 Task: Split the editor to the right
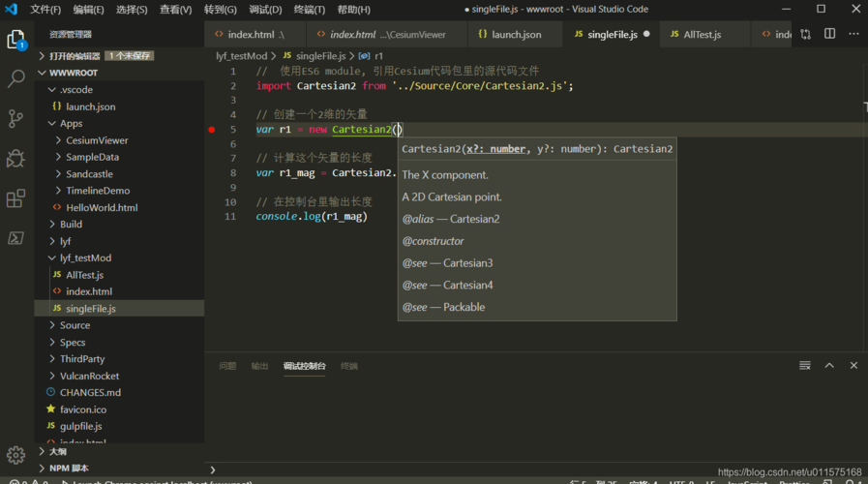[x=829, y=34]
